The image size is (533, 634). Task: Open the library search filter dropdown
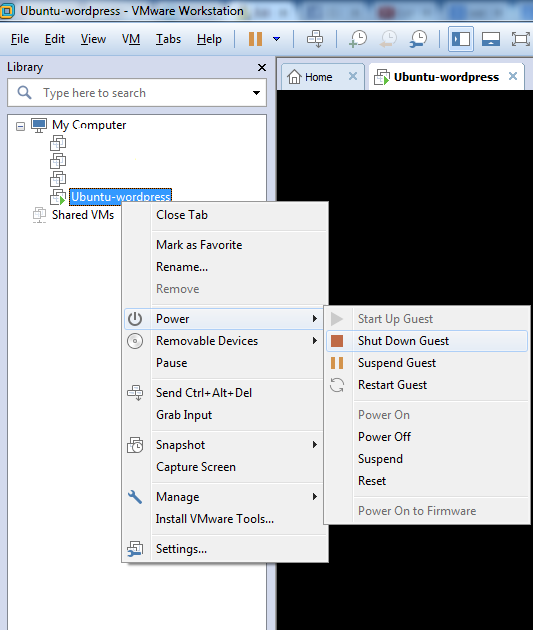click(256, 93)
